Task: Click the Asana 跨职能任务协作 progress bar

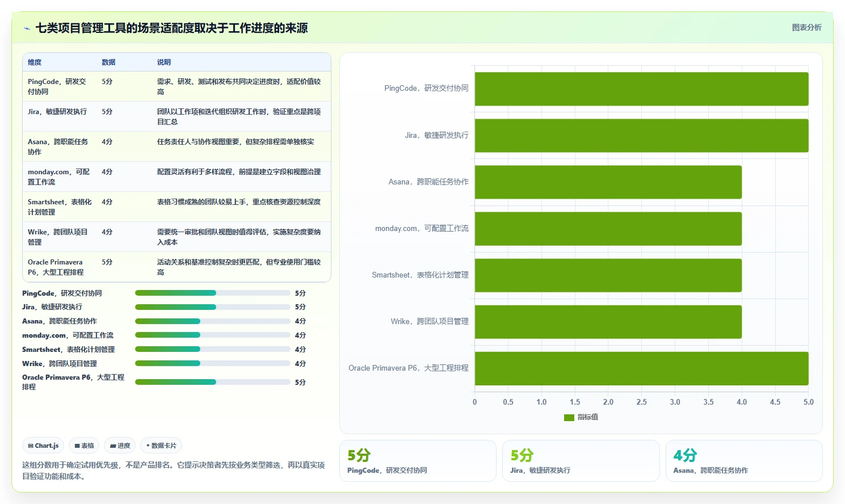Action: [213, 321]
